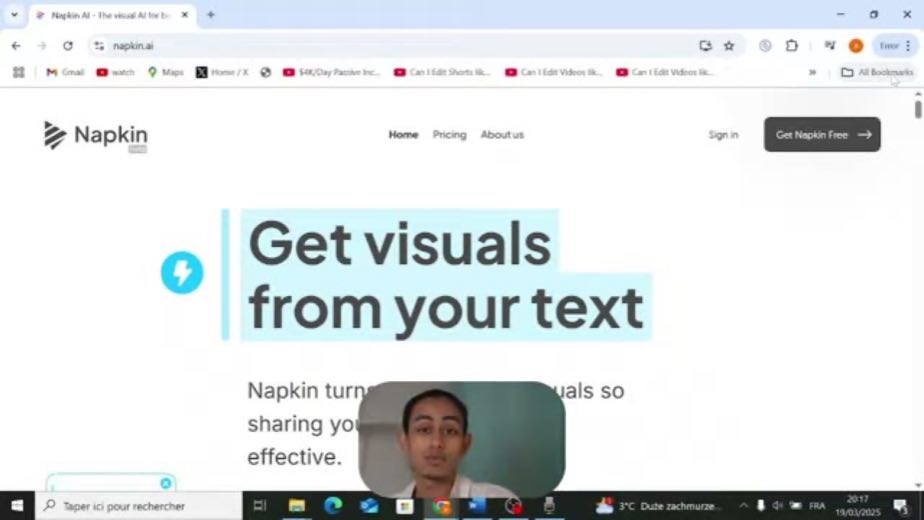Open the apps grid in bookmarks bar
Image resolution: width=924 pixels, height=520 pixels.
pyautogui.click(x=19, y=72)
